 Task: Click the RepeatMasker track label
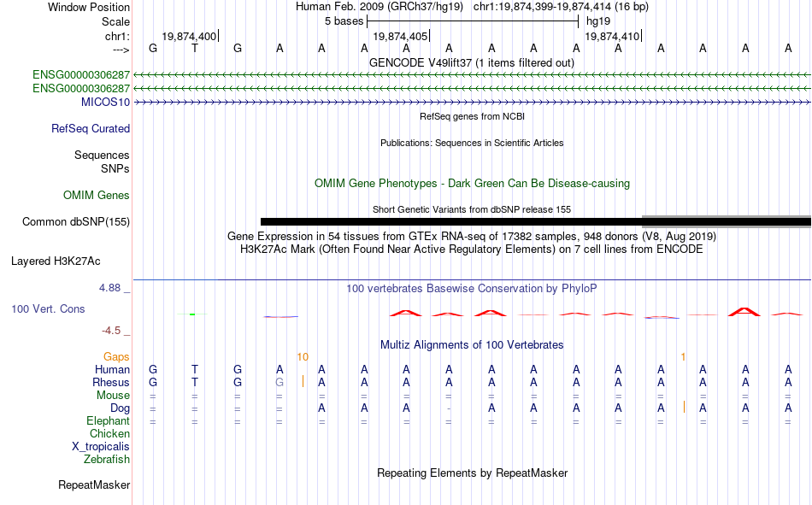click(x=94, y=484)
